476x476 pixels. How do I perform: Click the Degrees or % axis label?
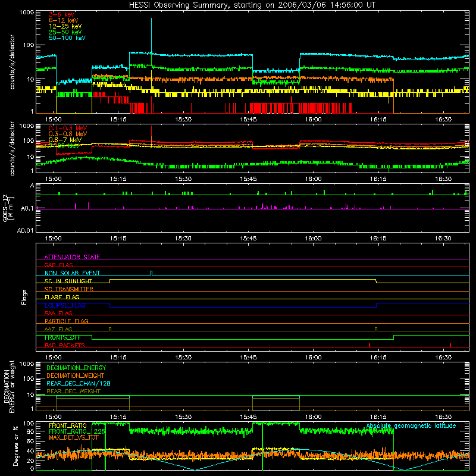(x=15, y=446)
